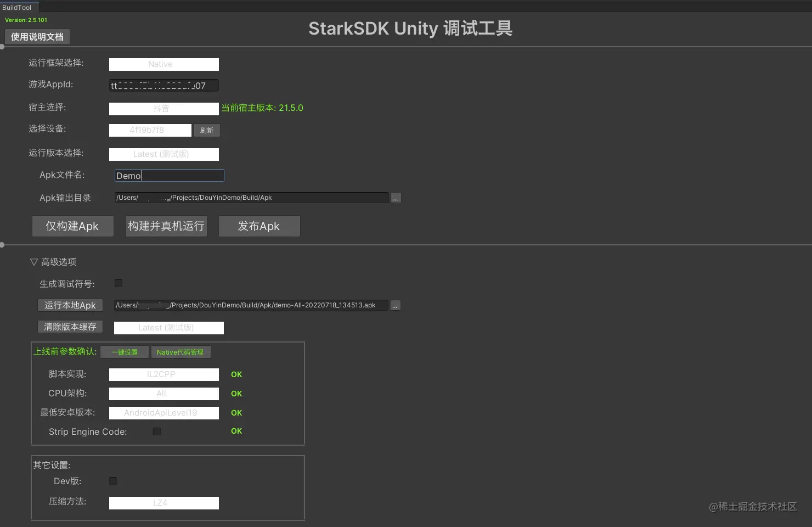
Task: Open the 宿主选择 dropdown showing 抖音
Action: pyautogui.click(x=164, y=109)
